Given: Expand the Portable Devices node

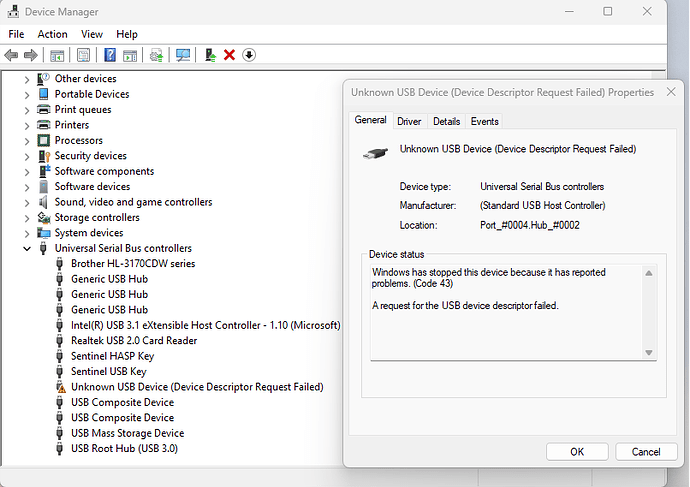Looking at the screenshot, I should click(27, 95).
